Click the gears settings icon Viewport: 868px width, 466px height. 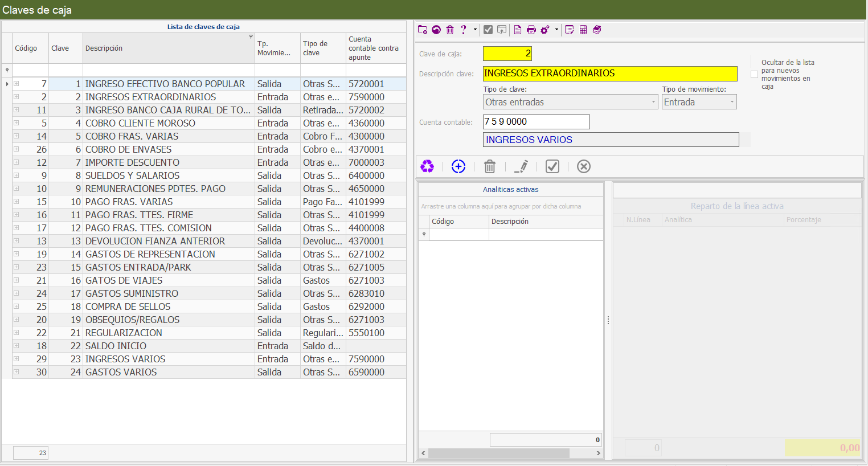pyautogui.click(x=545, y=30)
